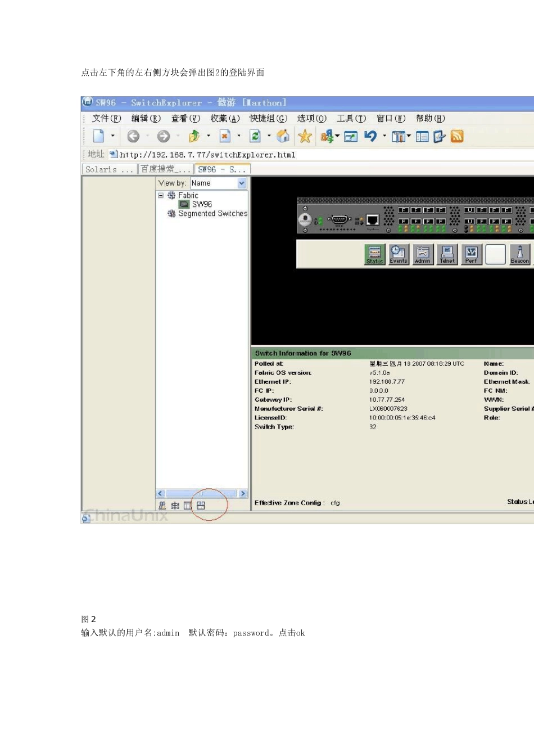
Task: Click the yellow star favorites icon
Action: [305, 136]
